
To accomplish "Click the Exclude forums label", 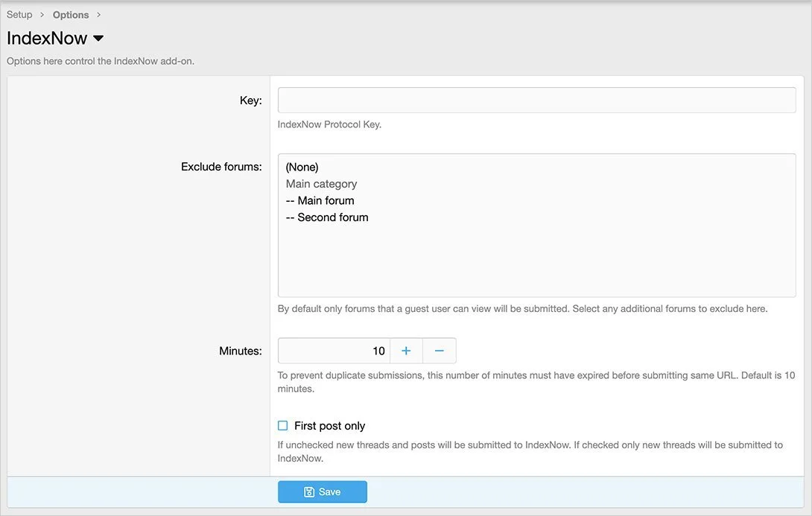I will pos(221,167).
